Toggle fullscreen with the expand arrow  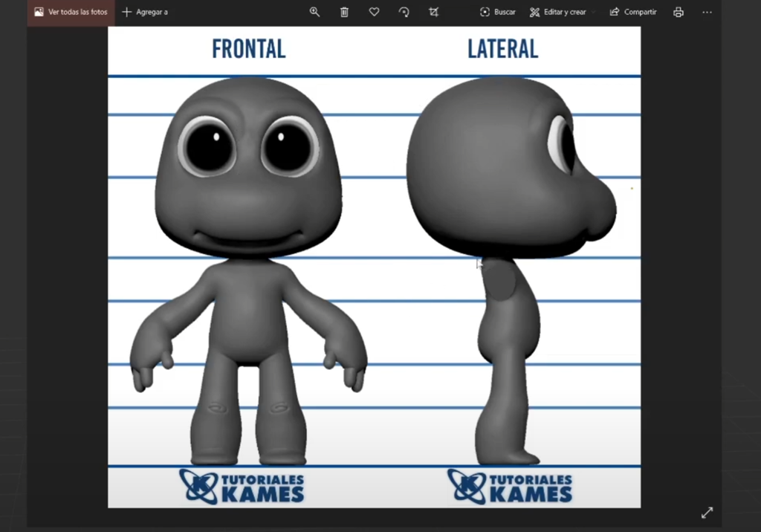pyautogui.click(x=707, y=512)
